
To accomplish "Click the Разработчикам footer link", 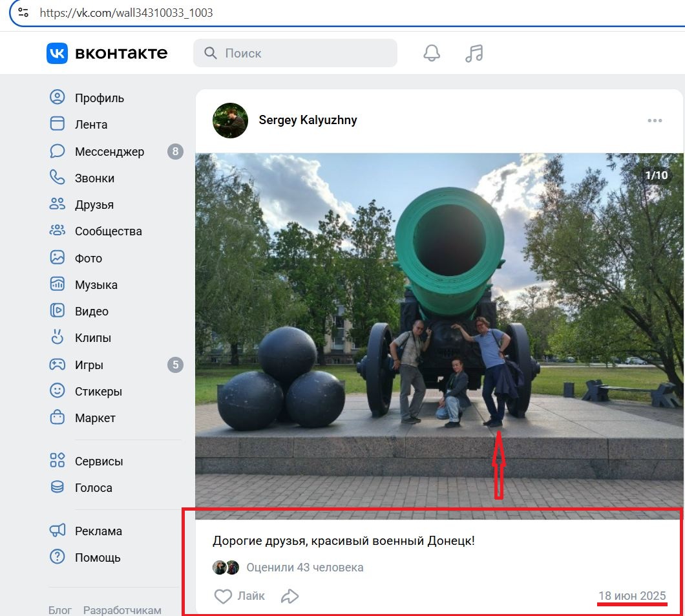I will [122, 610].
